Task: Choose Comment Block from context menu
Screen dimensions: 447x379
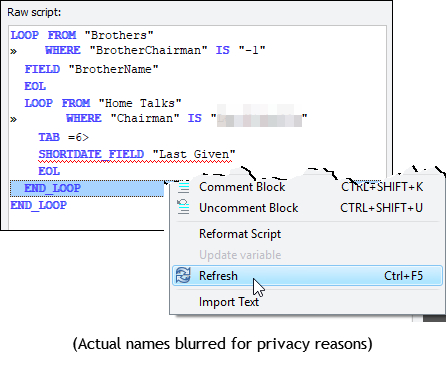Action: (306, 187)
